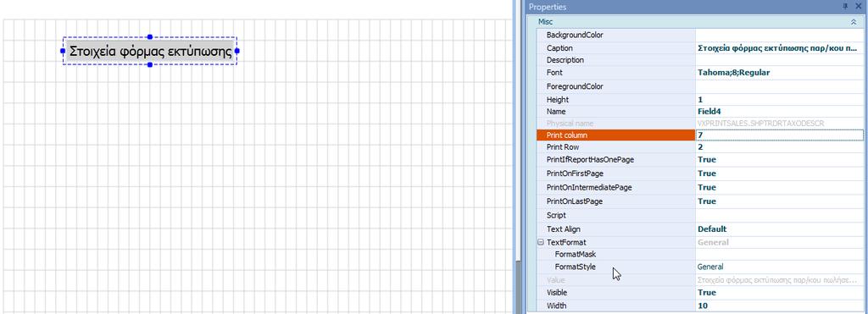
Task: Collapse the Misc category chevron
Action: tap(853, 21)
